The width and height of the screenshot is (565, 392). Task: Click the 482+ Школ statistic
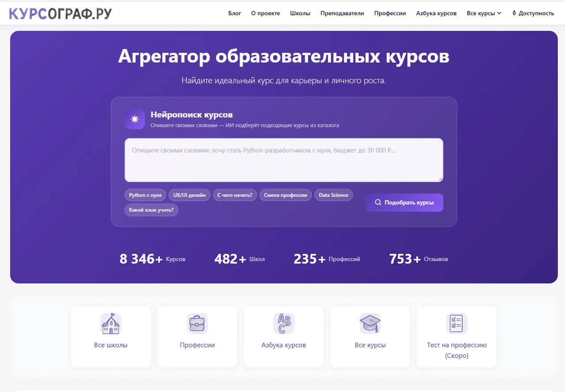click(240, 259)
